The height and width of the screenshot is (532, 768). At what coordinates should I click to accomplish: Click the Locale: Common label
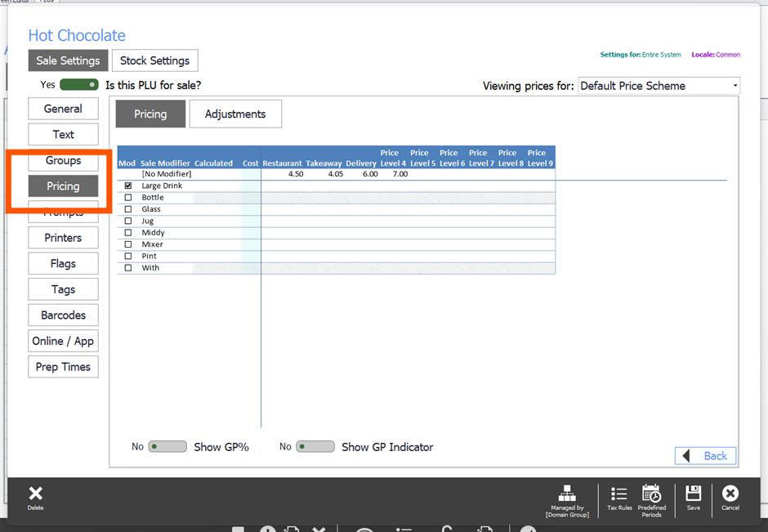point(716,55)
